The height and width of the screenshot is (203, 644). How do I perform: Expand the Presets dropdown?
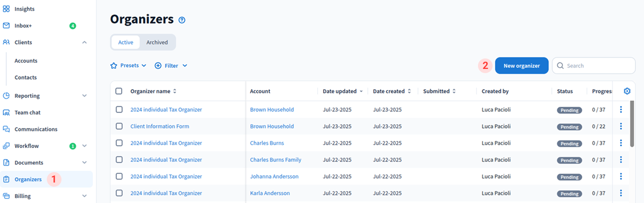[128, 66]
